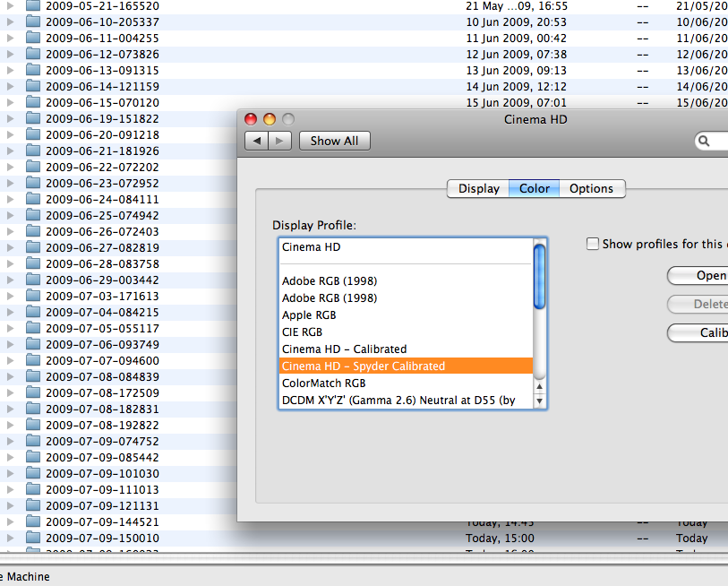
Task: Click the date 10 Jun 2009, 20:53
Action: click(517, 22)
